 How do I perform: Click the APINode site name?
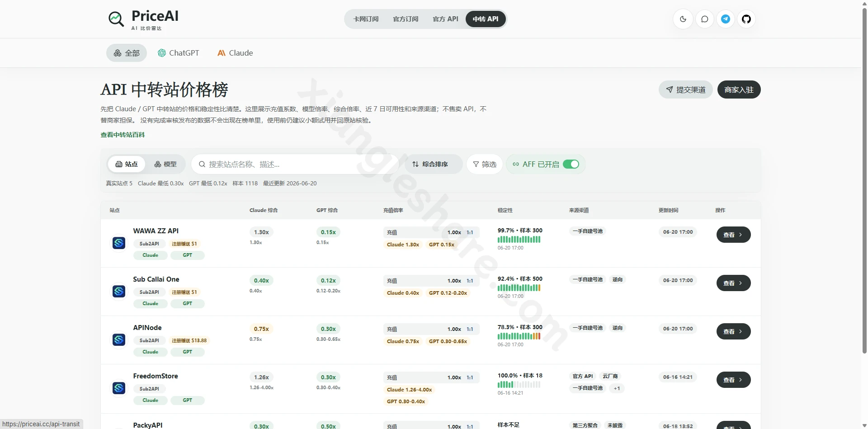click(x=147, y=328)
